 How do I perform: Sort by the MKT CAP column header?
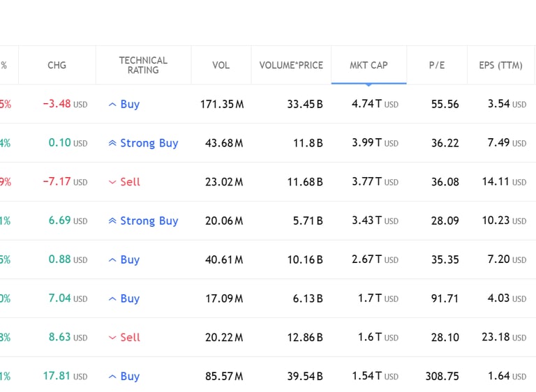click(x=368, y=66)
